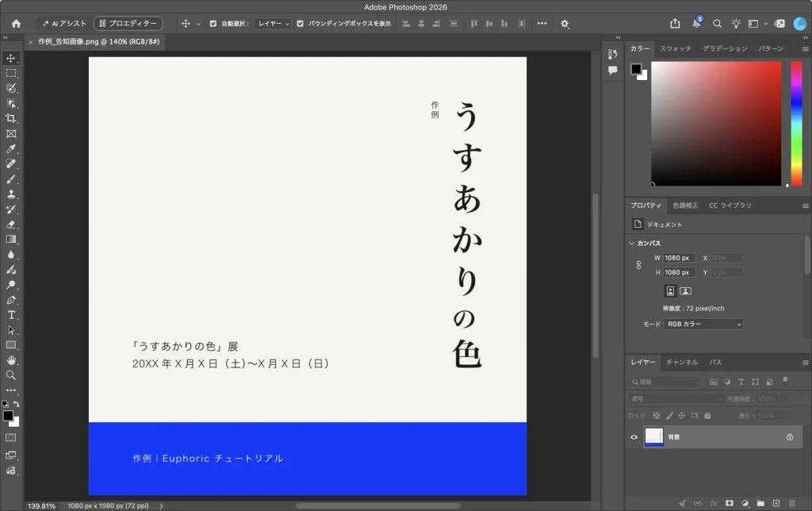The image size is (812, 511).
Task: Toggle Quick Mask mode
Action: (11, 437)
